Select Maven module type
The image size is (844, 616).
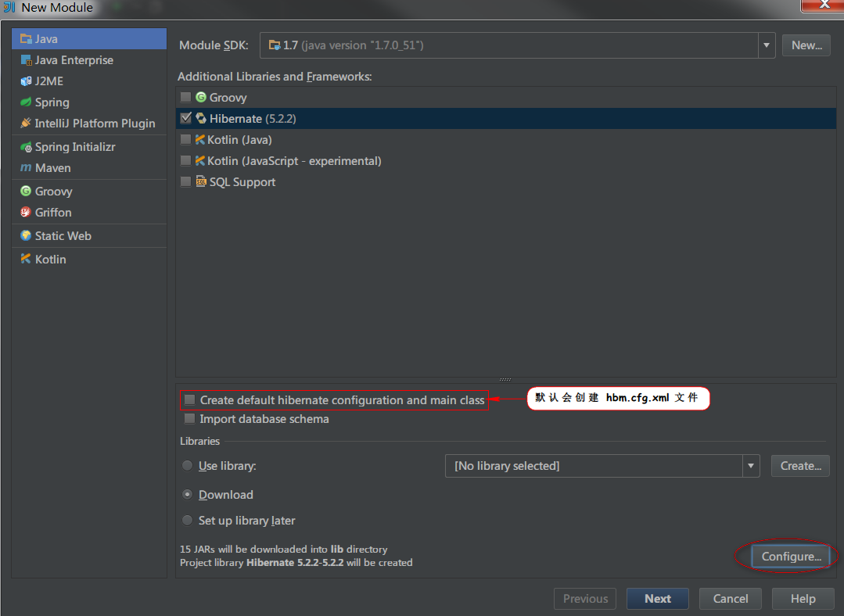click(x=89, y=168)
